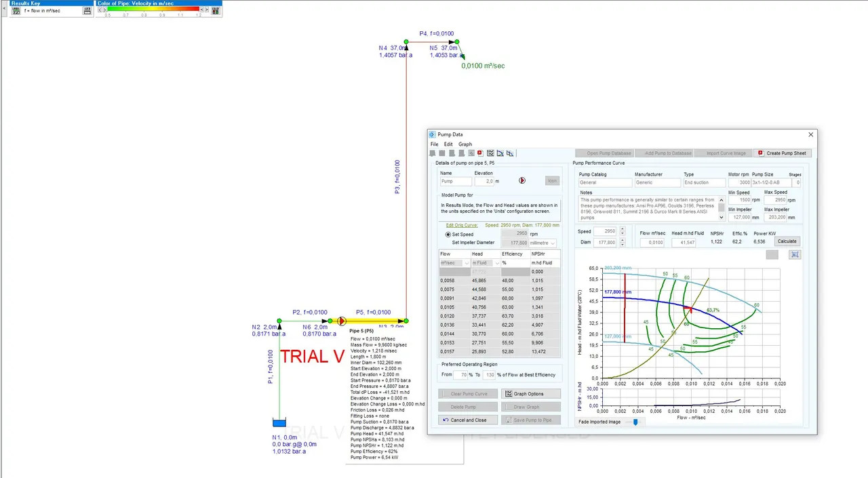Click the zoom-to-fit icon above pump graph

(795, 254)
